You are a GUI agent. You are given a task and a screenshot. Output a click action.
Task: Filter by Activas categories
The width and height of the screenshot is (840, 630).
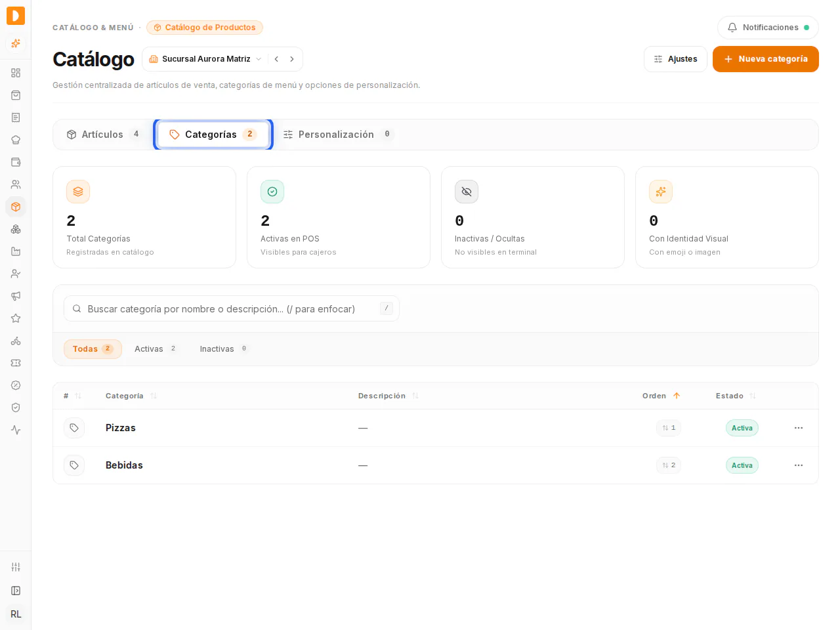156,349
